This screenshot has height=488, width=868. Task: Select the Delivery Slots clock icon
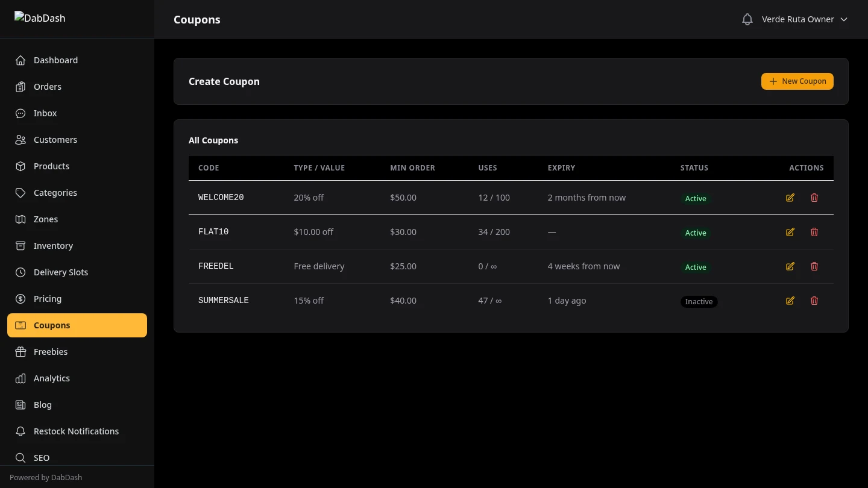coord(20,272)
